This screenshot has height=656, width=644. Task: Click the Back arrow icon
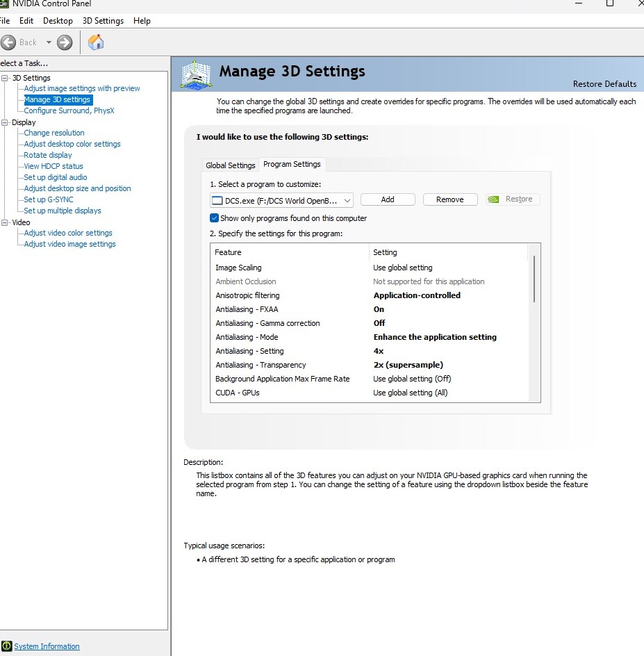click(8, 42)
